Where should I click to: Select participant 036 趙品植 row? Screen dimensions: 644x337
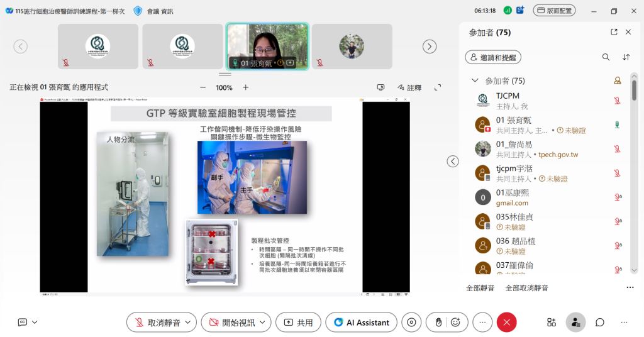tap(548, 246)
